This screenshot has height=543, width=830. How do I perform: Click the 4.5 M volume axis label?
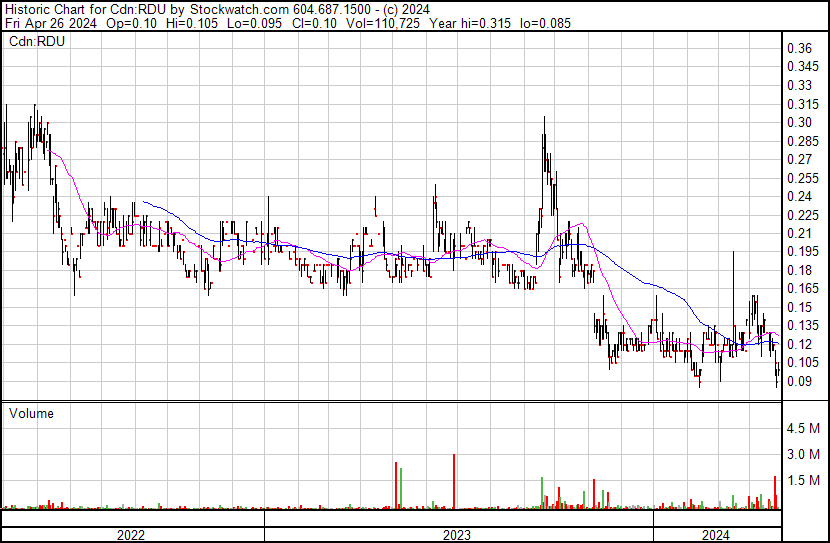[x=803, y=428]
